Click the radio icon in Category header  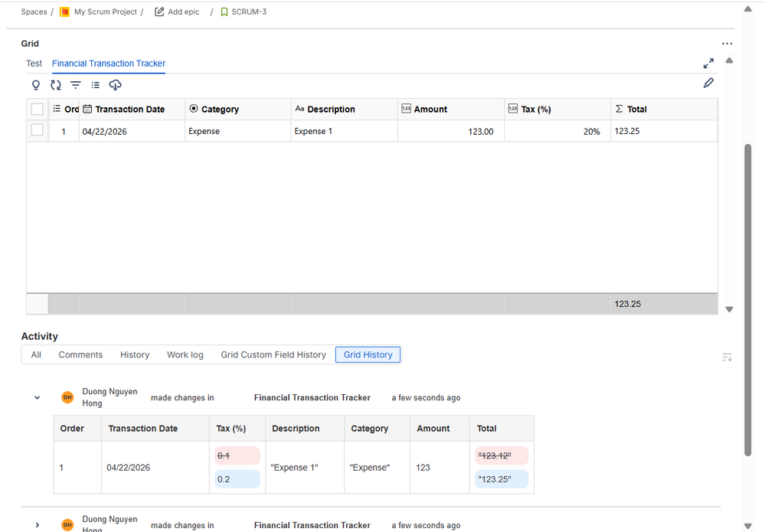tap(194, 108)
